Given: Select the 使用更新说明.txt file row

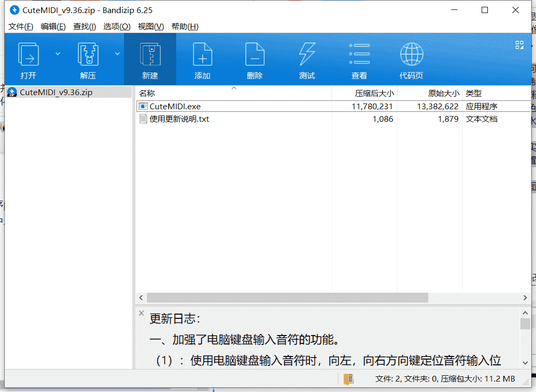Looking at the screenshot, I should [333, 119].
